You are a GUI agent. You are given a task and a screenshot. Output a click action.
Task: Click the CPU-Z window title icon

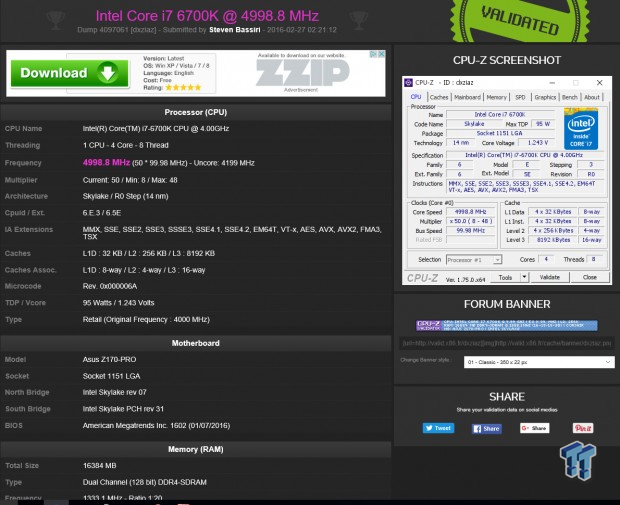(408, 83)
